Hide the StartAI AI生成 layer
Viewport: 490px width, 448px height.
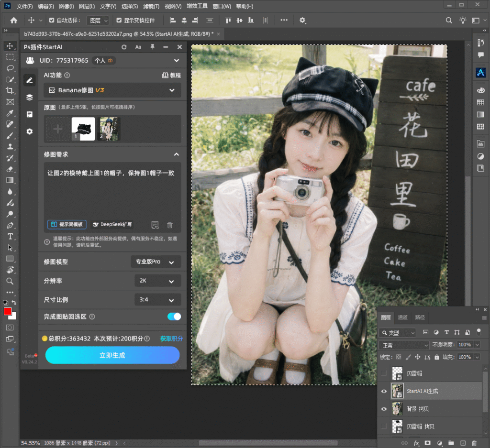click(384, 391)
